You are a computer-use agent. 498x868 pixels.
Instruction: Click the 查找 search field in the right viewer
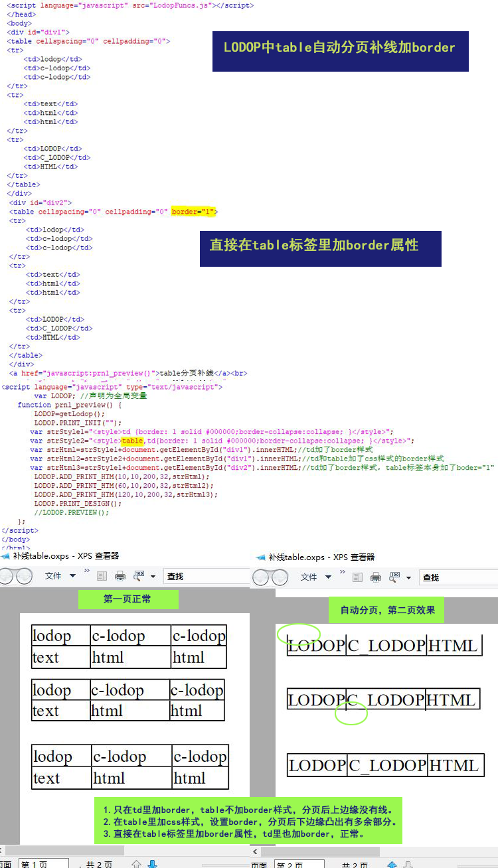459,577
